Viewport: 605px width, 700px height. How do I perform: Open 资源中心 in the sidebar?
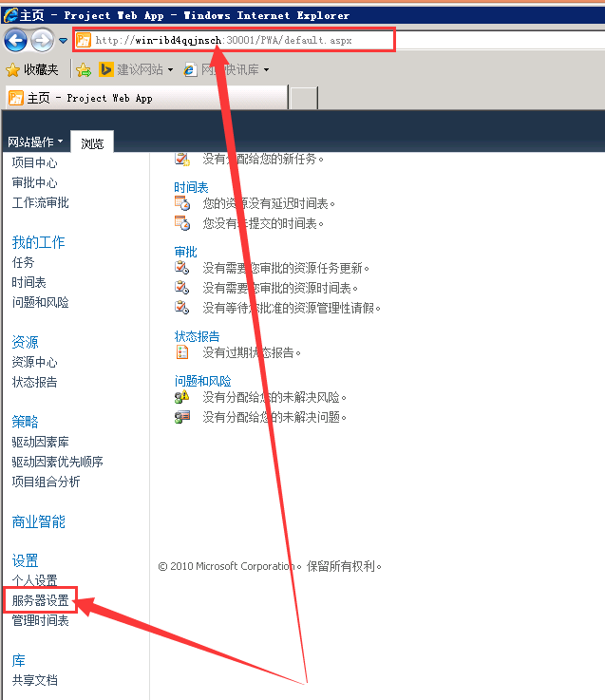click(x=35, y=362)
